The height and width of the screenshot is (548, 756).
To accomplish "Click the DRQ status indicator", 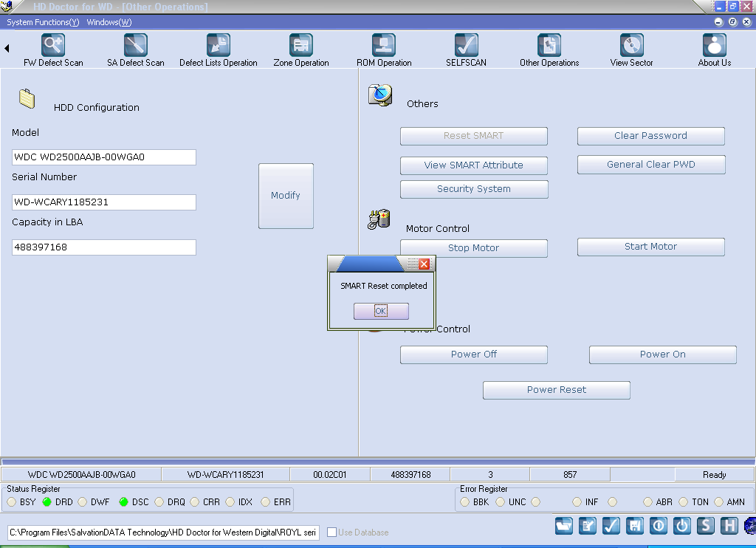I will (159, 502).
